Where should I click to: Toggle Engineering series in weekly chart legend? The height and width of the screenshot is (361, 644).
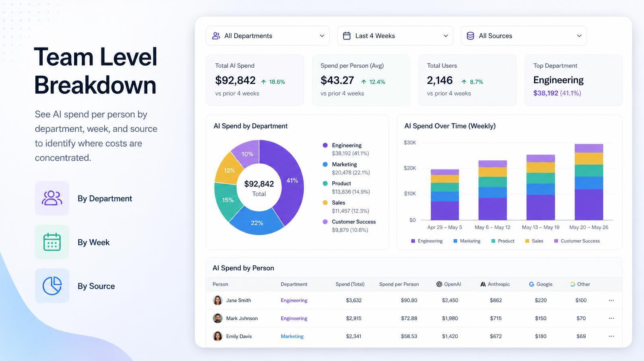427,241
